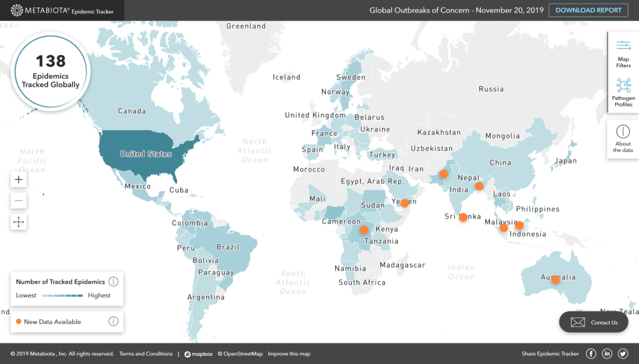639x364 pixels.
Task: Share Epidemic Tracker on LinkedIn
Action: pos(607,354)
